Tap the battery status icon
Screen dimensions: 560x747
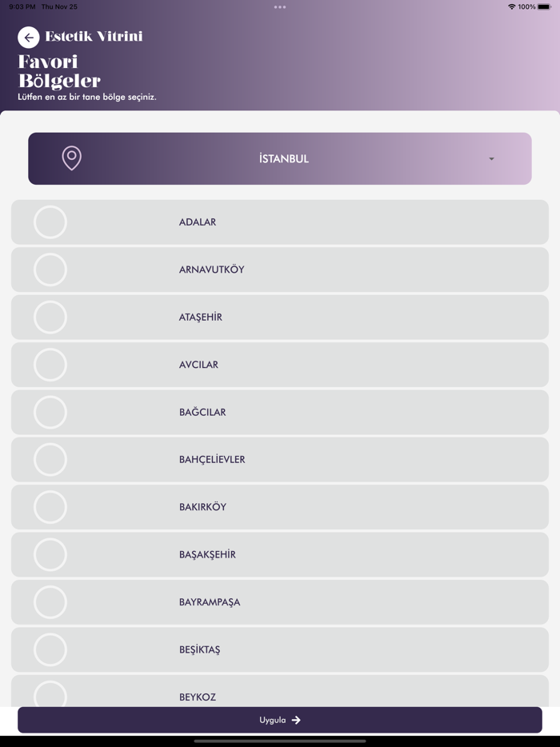544,6
